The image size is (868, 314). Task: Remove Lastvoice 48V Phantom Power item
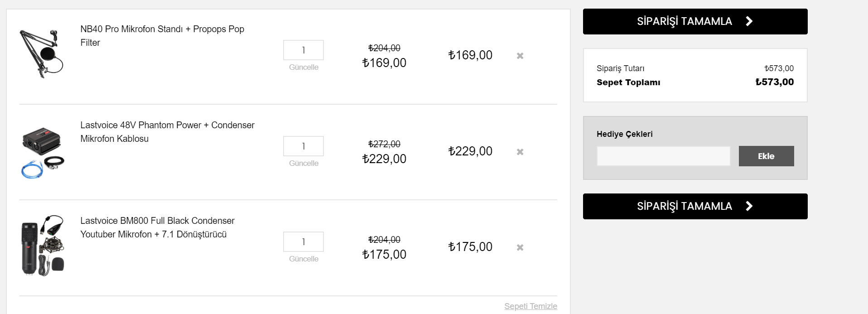pyautogui.click(x=520, y=152)
